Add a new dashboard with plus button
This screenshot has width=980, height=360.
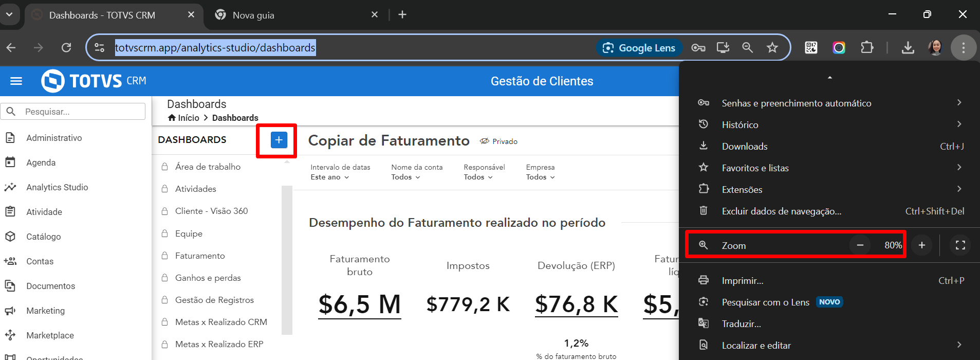point(279,140)
